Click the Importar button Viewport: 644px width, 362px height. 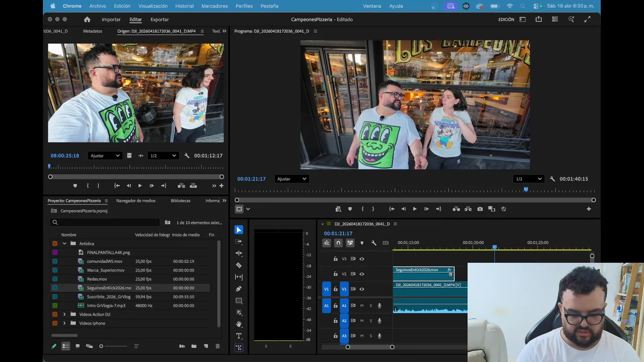(111, 19)
